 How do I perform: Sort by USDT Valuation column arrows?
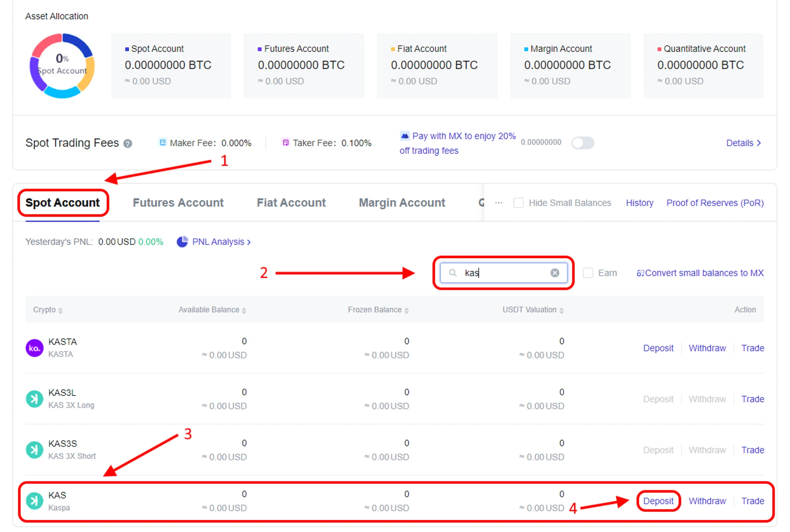pos(561,310)
